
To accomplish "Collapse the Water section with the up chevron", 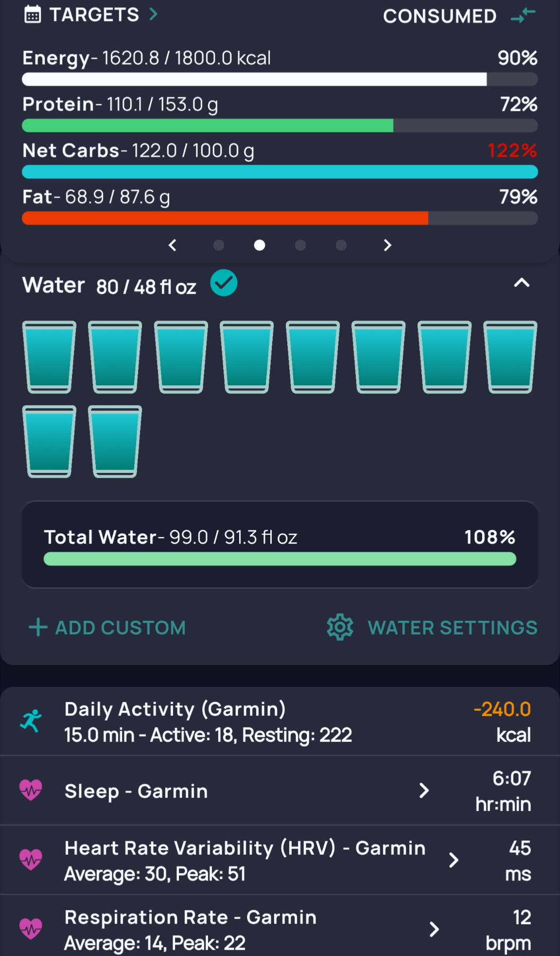I will coord(522,283).
